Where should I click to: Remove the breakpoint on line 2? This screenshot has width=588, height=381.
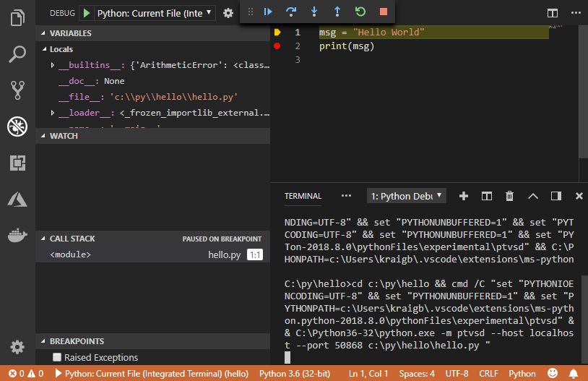pos(277,46)
